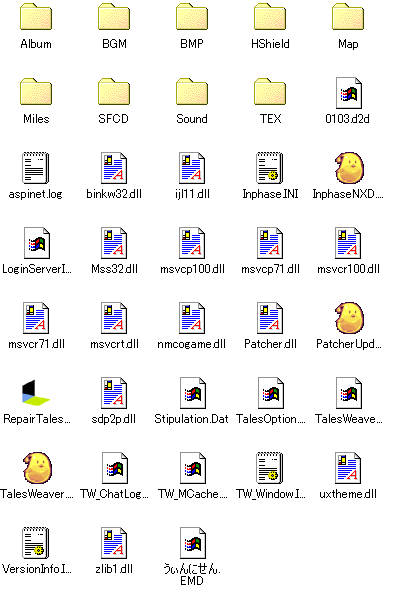394x598 pixels.
Task: Select the Stipulation.Dat file icon
Action: 193,393
